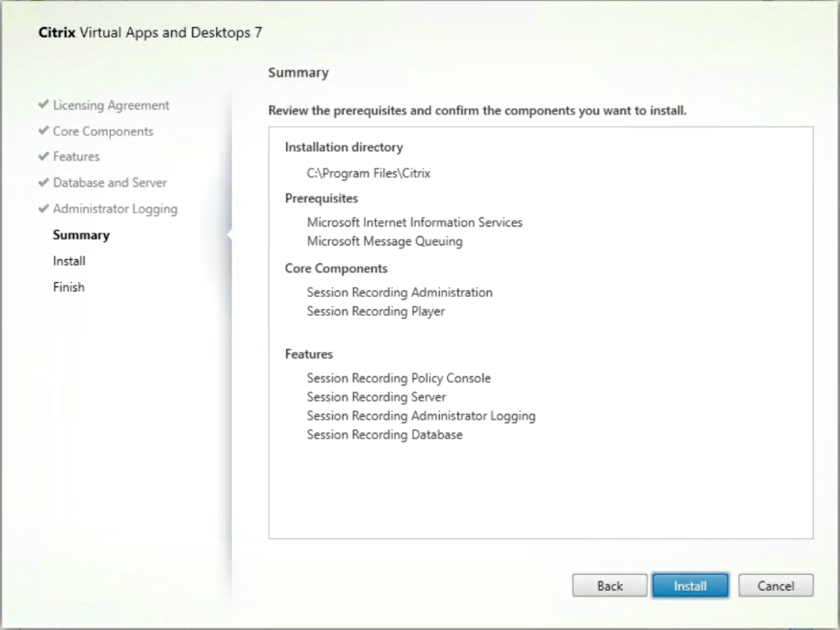Viewport: 840px width, 630px height.
Task: Select the Finish step
Action: pyautogui.click(x=69, y=287)
